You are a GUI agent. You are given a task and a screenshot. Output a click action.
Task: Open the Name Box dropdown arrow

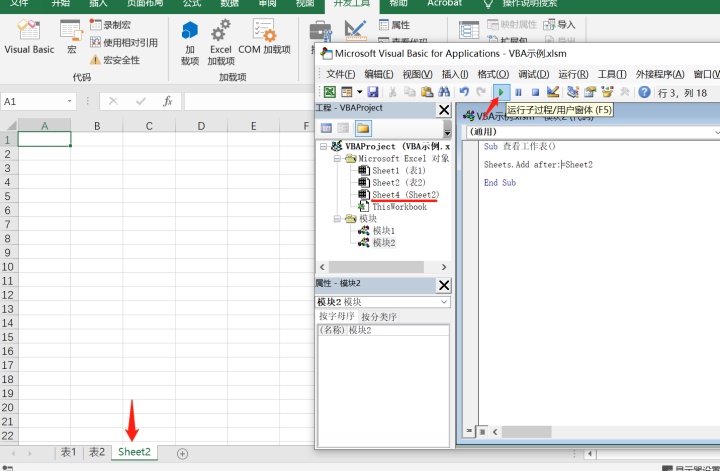69,101
